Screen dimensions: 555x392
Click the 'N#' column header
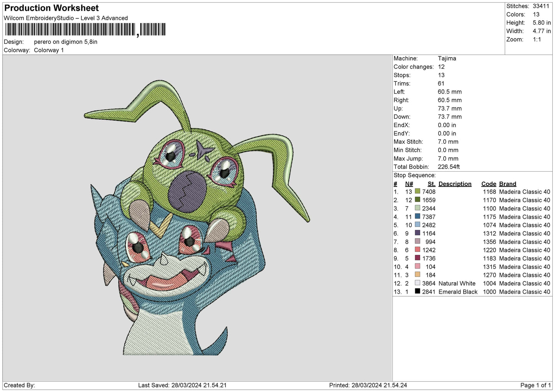point(409,184)
